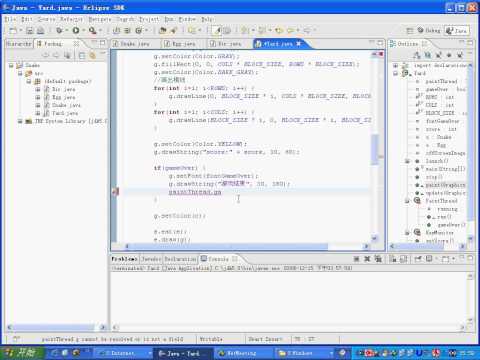The width and height of the screenshot is (480, 360).
Task: Expand import declarations node in Outline
Action: tap(395, 65)
